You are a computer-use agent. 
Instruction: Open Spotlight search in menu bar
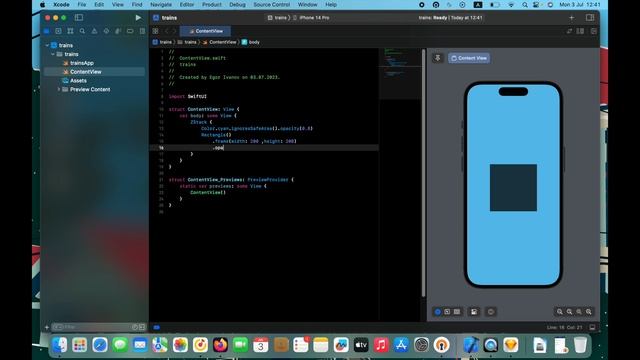(x=525, y=4)
